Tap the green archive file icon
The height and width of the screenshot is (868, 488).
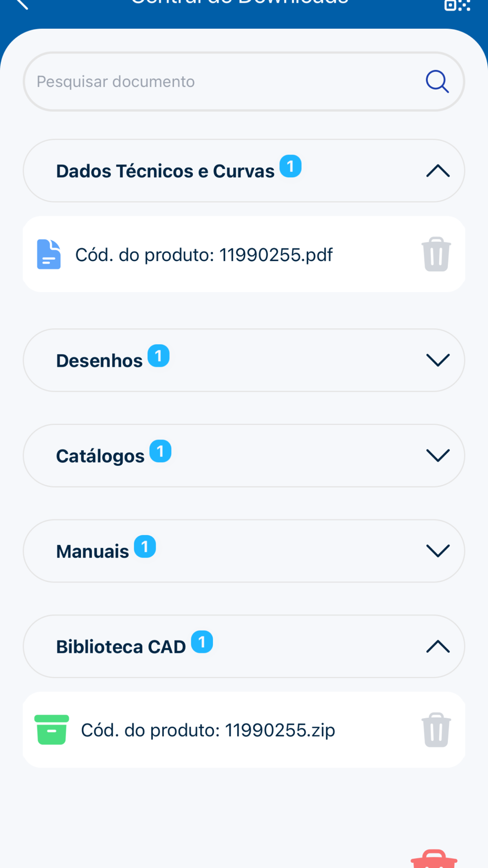(51, 730)
